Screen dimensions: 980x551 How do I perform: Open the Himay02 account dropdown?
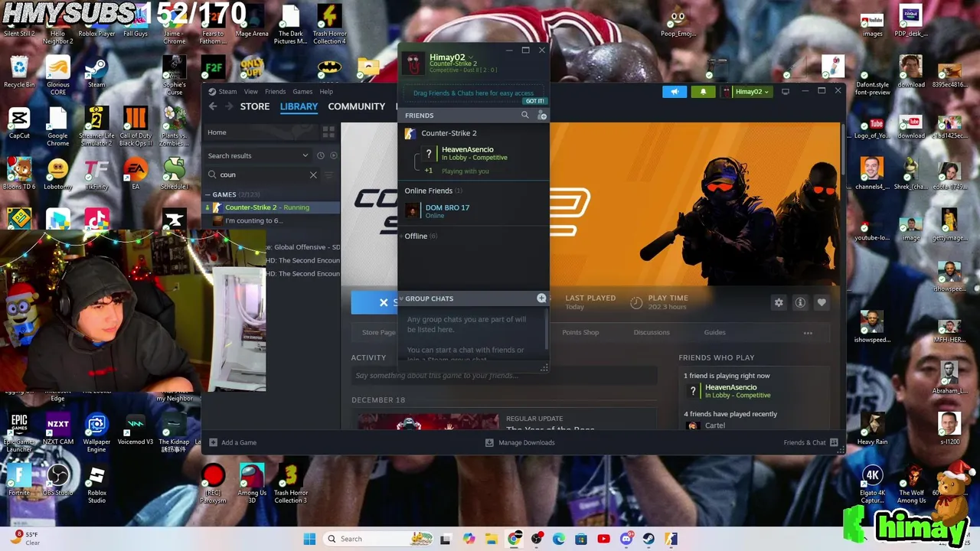[x=747, y=92]
